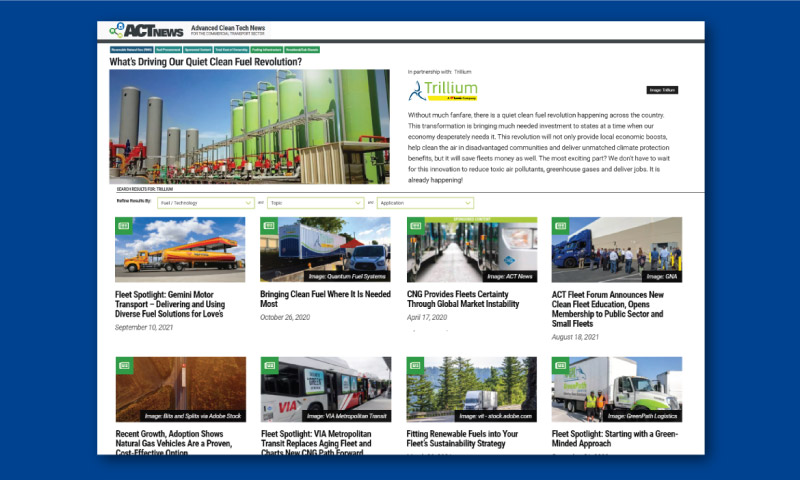Open "CNG Provides Fleets Certainty" article title

463,299
